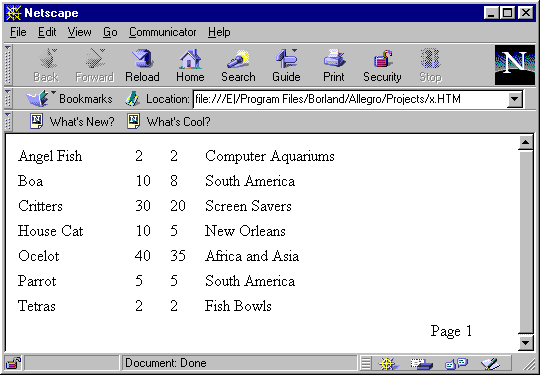540x375 pixels.
Task: Click the scrollbar down arrow
Action: tap(526, 343)
